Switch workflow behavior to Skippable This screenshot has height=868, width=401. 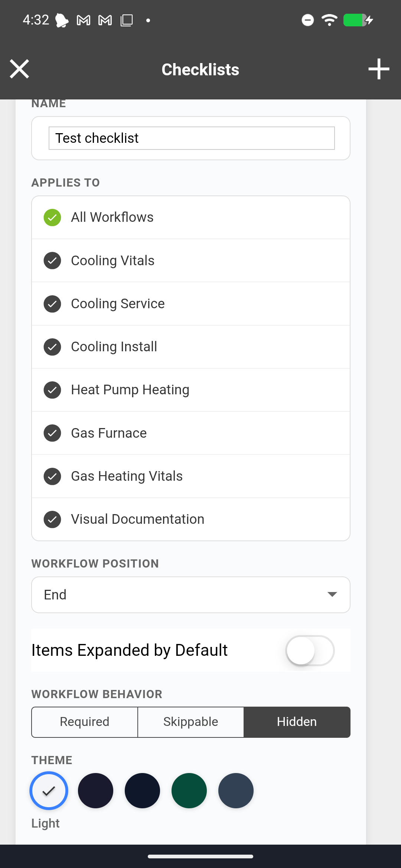(191, 722)
